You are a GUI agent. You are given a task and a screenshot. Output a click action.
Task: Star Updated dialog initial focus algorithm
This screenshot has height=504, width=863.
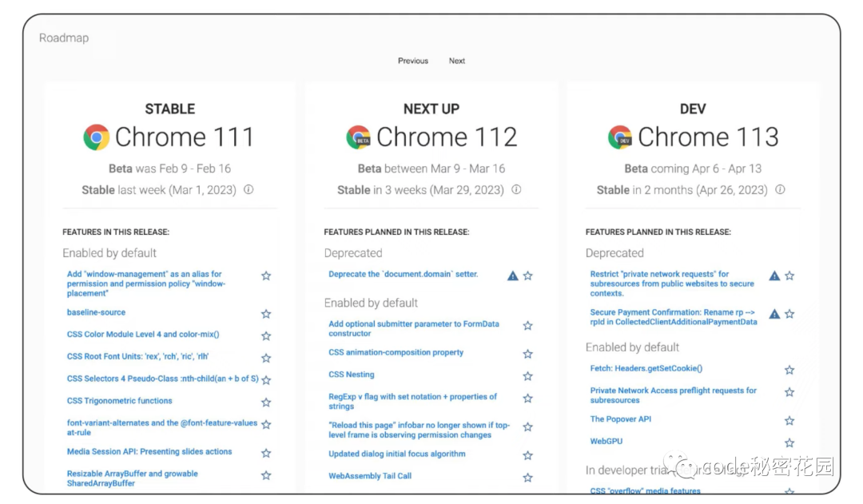[x=528, y=455]
